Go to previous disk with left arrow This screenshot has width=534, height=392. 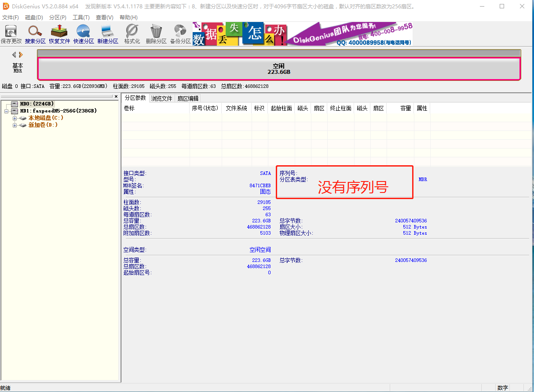point(14,54)
